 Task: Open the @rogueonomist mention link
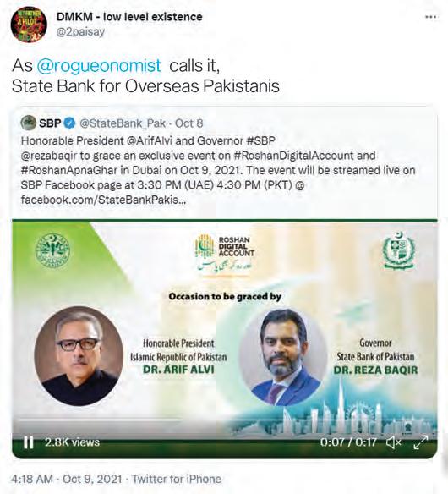pyautogui.click(x=99, y=65)
